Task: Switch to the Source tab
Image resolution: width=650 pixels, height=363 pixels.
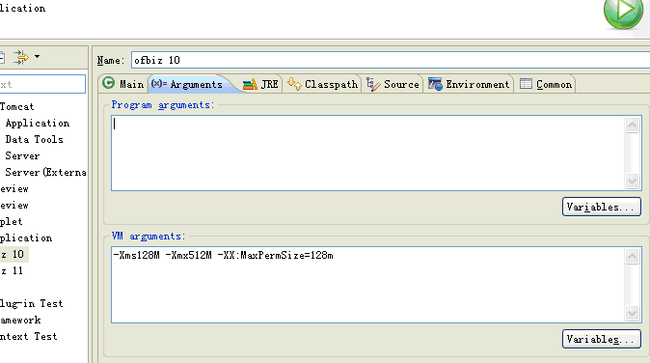Action: pyautogui.click(x=393, y=84)
